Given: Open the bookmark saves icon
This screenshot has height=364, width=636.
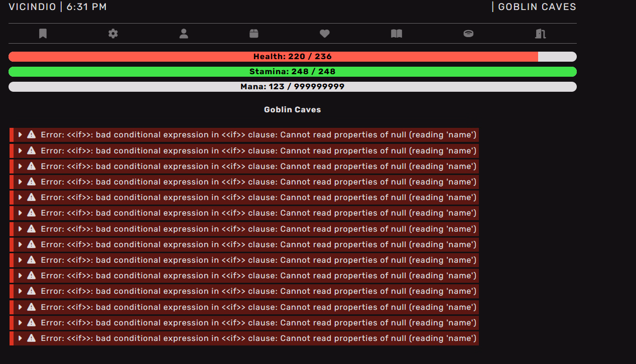Looking at the screenshot, I should coord(43,34).
